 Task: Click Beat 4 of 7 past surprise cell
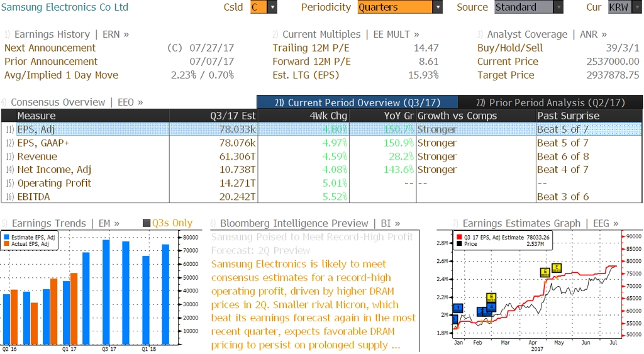pos(563,170)
